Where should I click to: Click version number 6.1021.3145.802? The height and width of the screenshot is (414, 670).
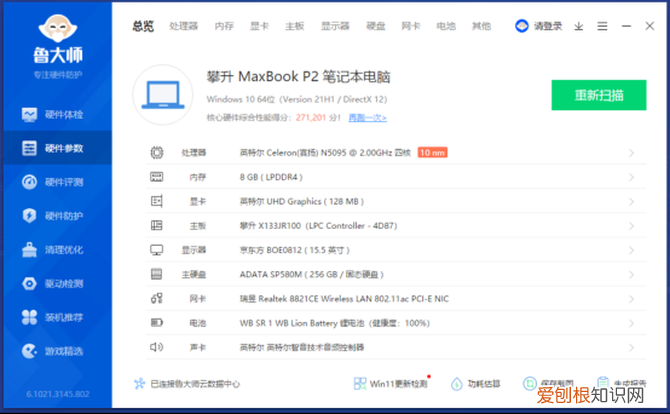click(x=58, y=394)
